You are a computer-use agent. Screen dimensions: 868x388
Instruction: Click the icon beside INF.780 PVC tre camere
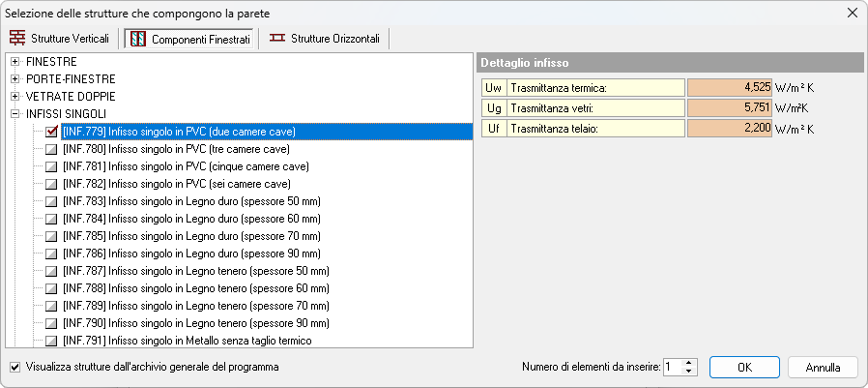pyautogui.click(x=52, y=149)
